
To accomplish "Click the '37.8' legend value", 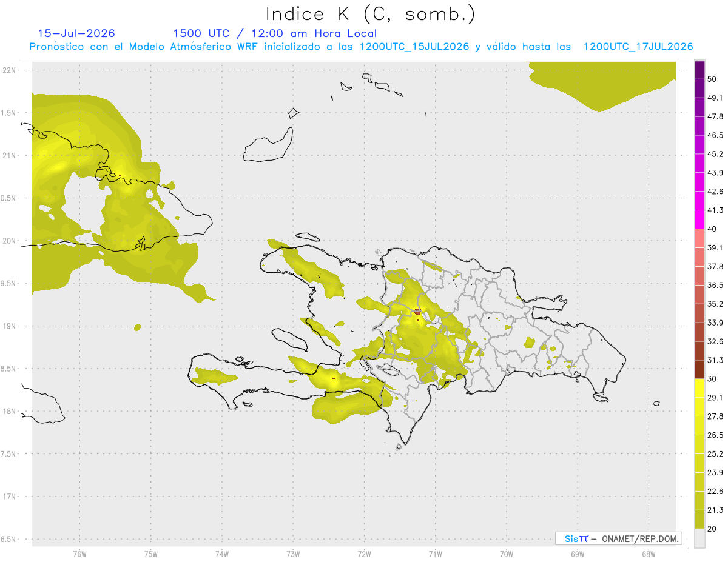I will (715, 267).
